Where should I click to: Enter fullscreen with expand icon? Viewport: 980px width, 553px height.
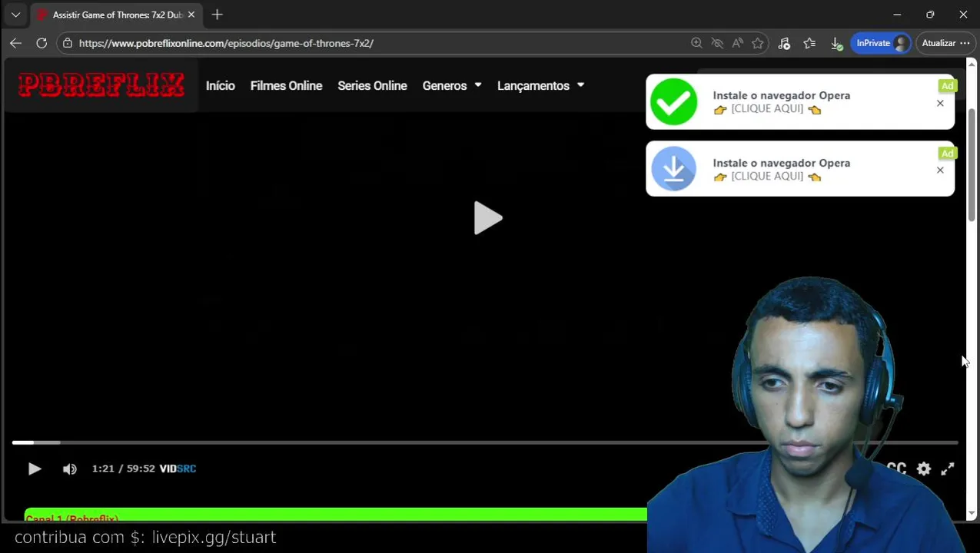coord(948,469)
